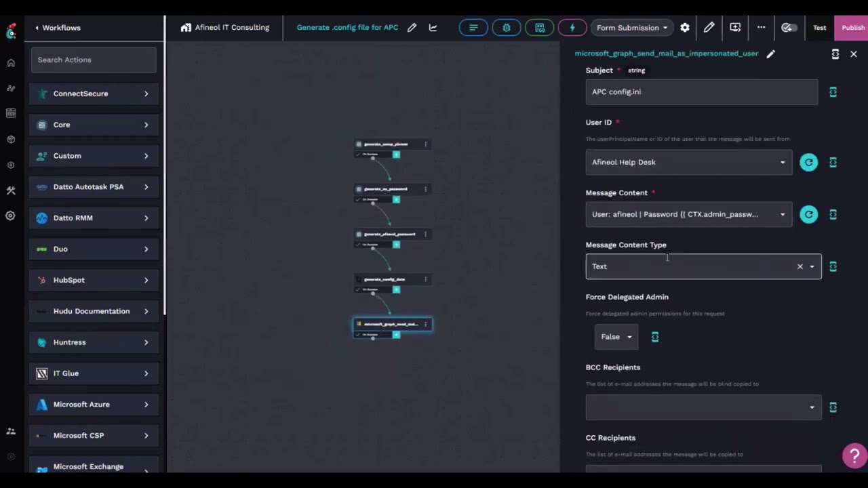Viewport: 868px width, 488px height.
Task: Refresh the User ID options
Action: [808, 162]
